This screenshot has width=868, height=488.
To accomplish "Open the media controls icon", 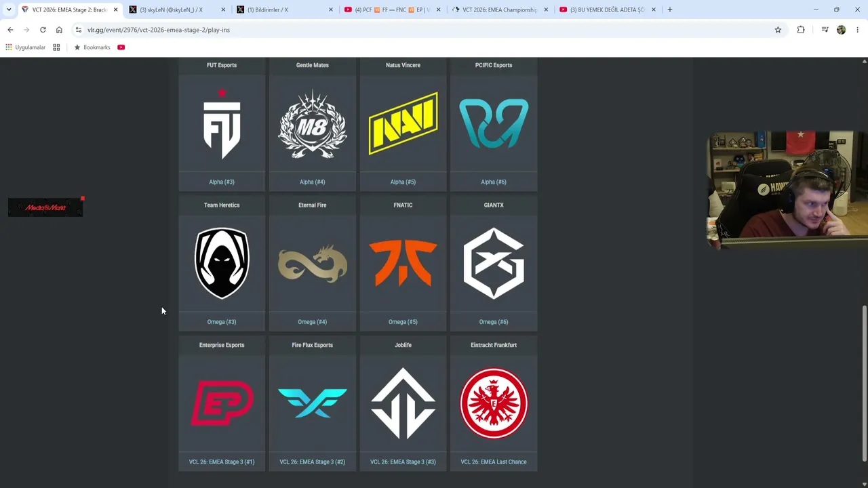I will click(x=825, y=30).
